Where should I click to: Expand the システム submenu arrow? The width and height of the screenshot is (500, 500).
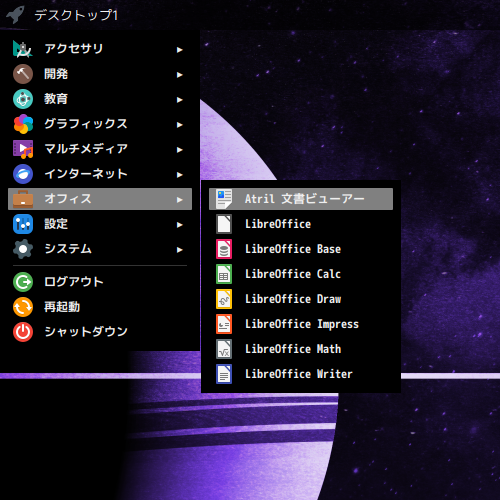(180, 250)
